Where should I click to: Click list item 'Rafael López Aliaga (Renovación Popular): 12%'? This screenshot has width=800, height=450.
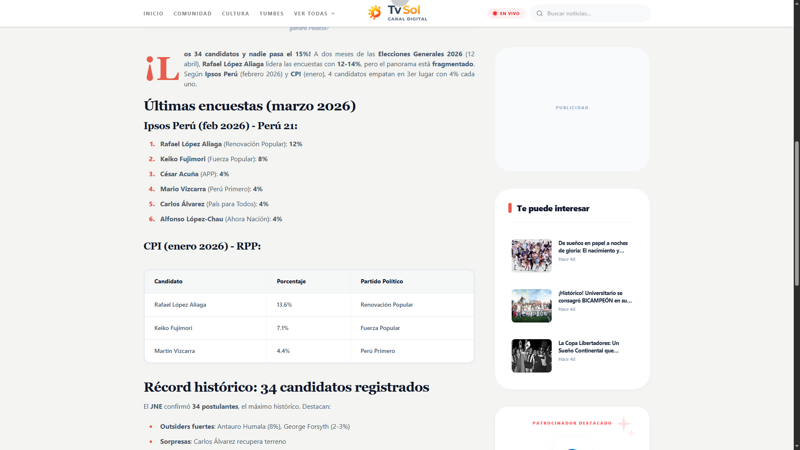point(231,144)
